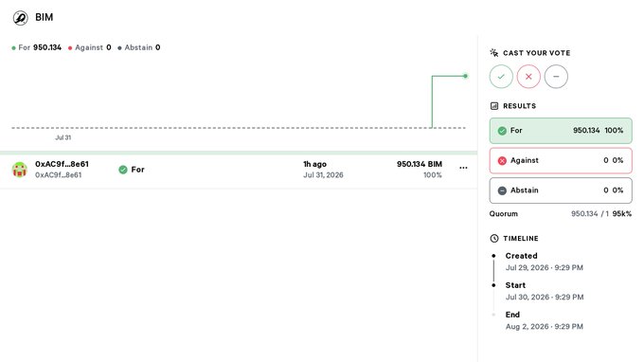
Task: Click the 950.134 BIM voting weight
Action: tap(420, 164)
